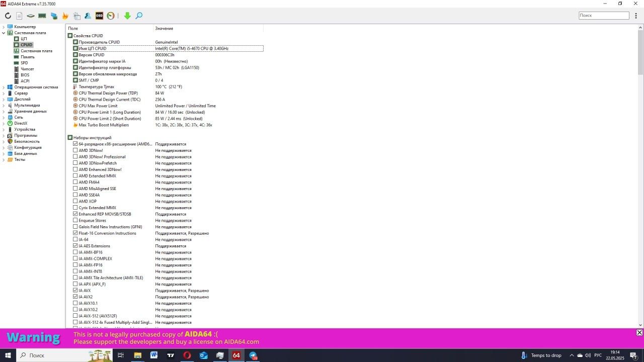Click the clipboard window toolbar icon
Image resolution: width=644 pixels, height=362 pixels.
[x=76, y=16]
